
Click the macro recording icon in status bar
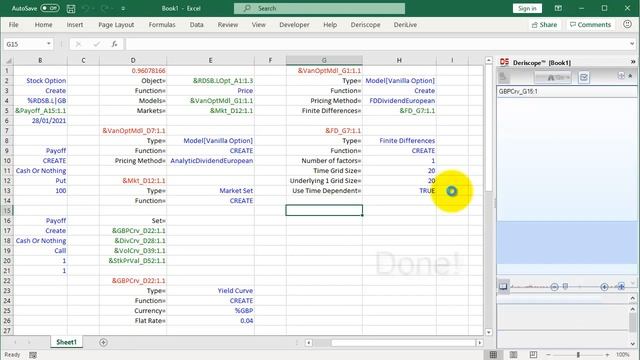click(33, 355)
